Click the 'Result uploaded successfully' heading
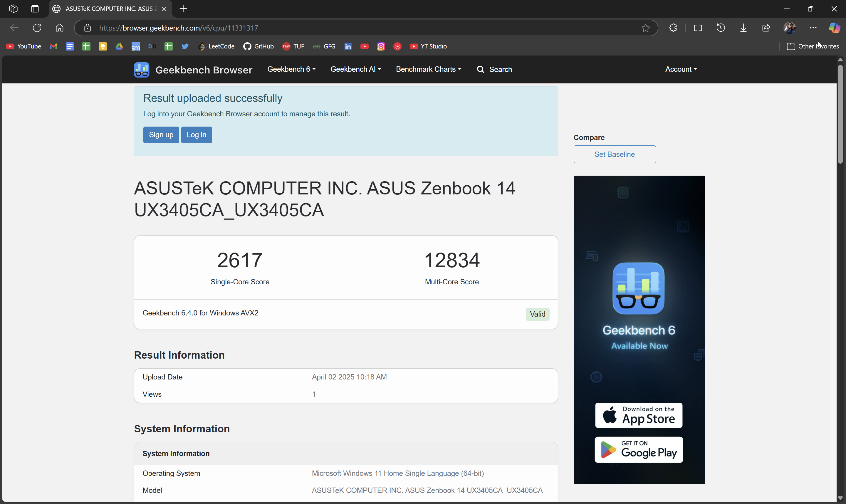Screen dimensions: 846x504 pyautogui.click(x=213, y=98)
